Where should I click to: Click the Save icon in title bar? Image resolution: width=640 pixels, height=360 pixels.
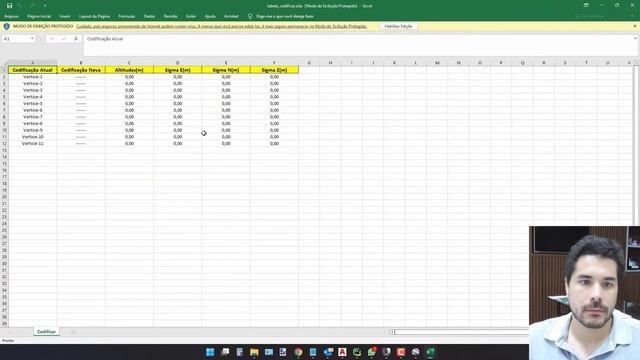coord(9,6)
